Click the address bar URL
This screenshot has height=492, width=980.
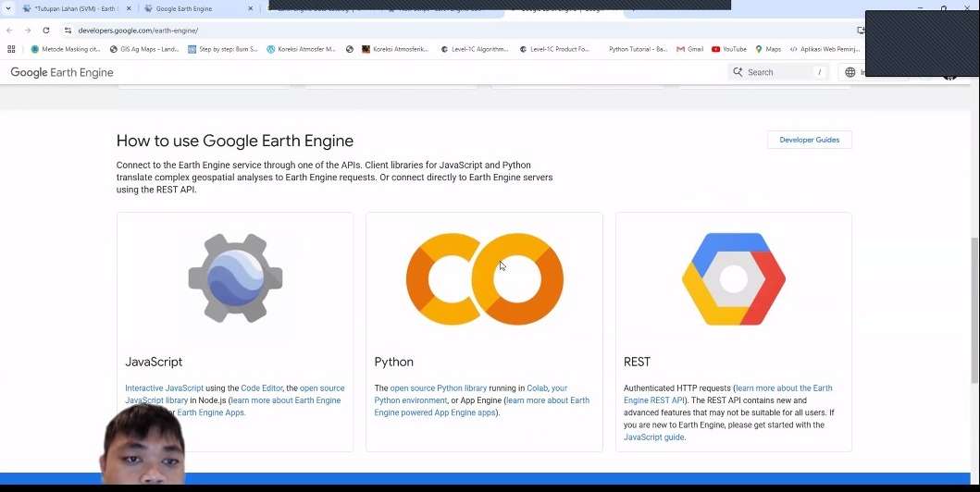click(138, 30)
